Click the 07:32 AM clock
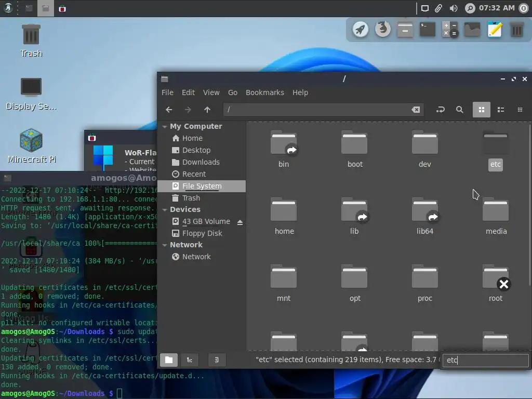Image resolution: width=532 pixels, height=399 pixels. (497, 8)
